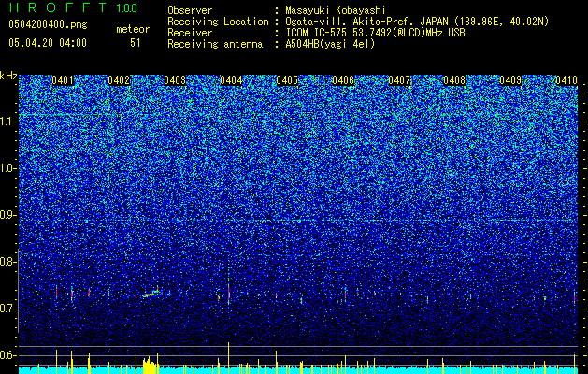Viewport: 588px width, 374px height.
Task: Click the date stamp 05.04.20 04:00
Action: [x=48, y=43]
